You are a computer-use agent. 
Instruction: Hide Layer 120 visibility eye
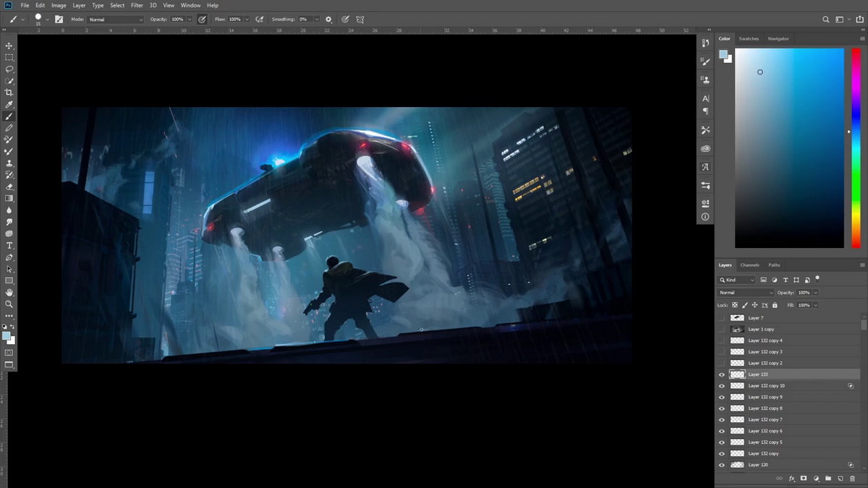(x=721, y=465)
